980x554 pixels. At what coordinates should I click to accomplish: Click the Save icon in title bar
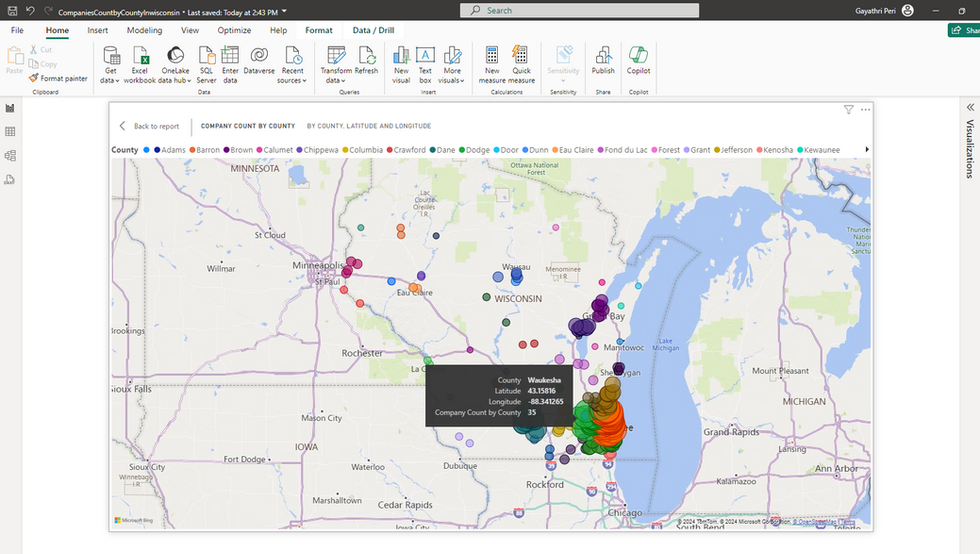click(x=12, y=11)
